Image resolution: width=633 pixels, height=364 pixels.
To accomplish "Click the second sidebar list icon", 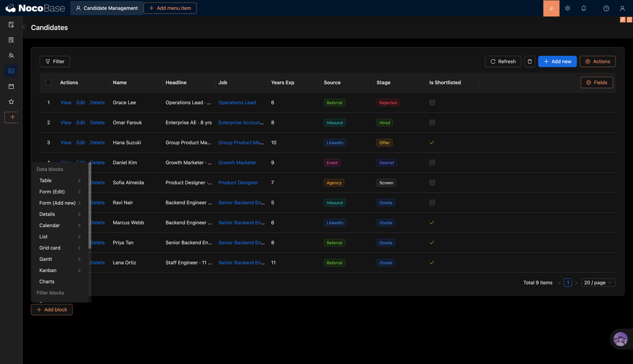I will pos(11,40).
